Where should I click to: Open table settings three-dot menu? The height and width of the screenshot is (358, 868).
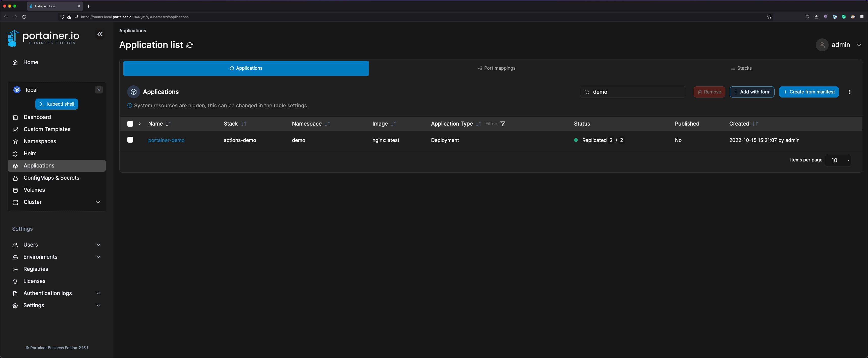(850, 92)
